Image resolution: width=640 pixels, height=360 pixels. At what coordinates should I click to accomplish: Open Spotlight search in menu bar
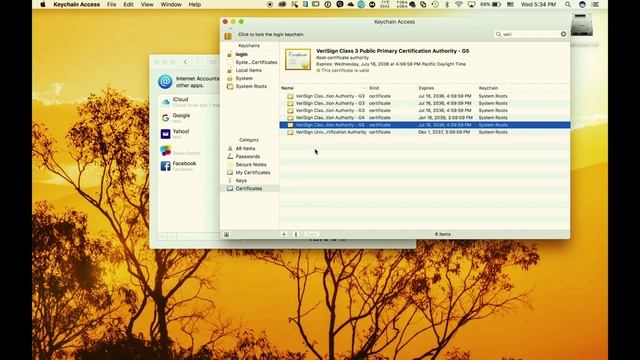pyautogui.click(x=568, y=4)
